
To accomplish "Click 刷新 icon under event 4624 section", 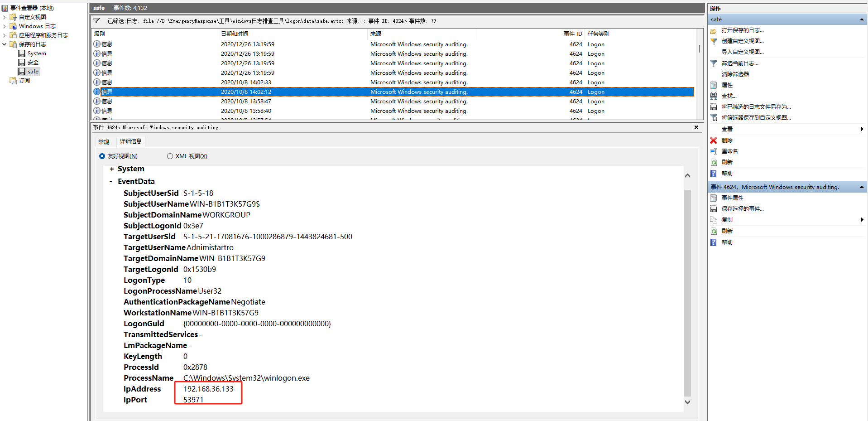I will coord(714,231).
